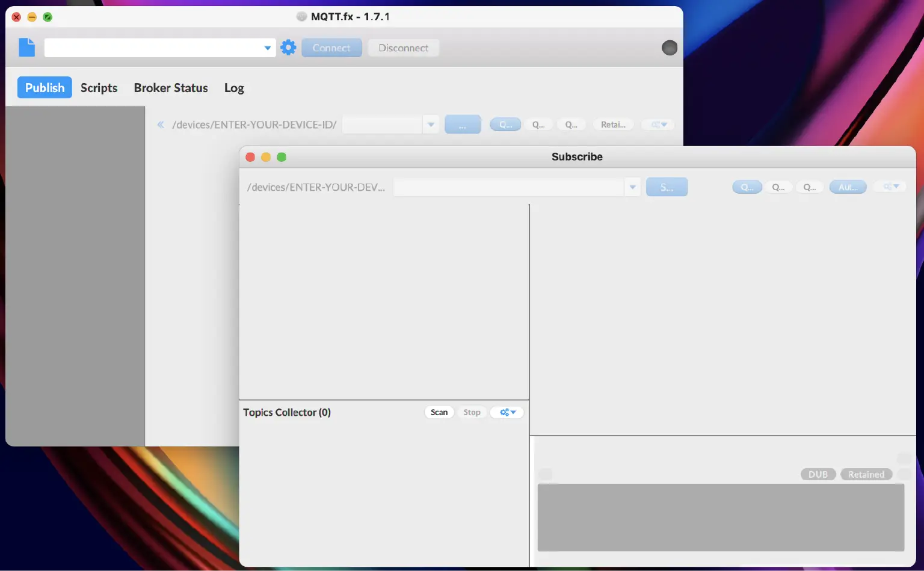Click the Topics Collector settings gear icon

[x=507, y=412]
